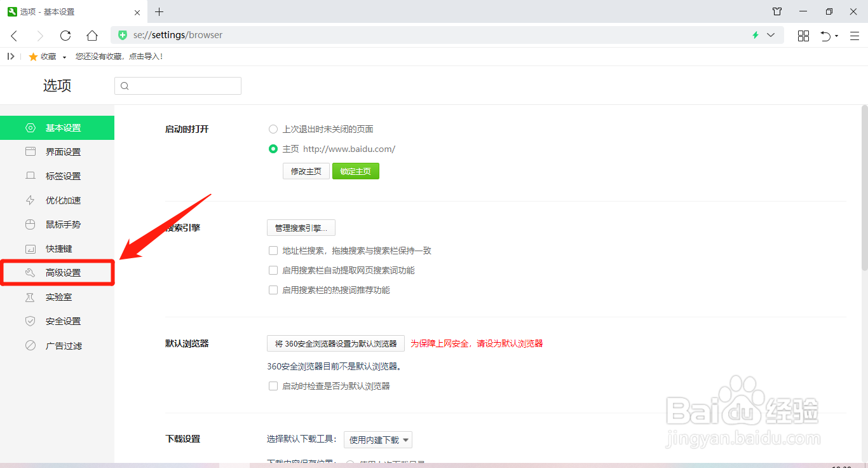
Task: Click the back navigation arrow
Action: pos(14,36)
